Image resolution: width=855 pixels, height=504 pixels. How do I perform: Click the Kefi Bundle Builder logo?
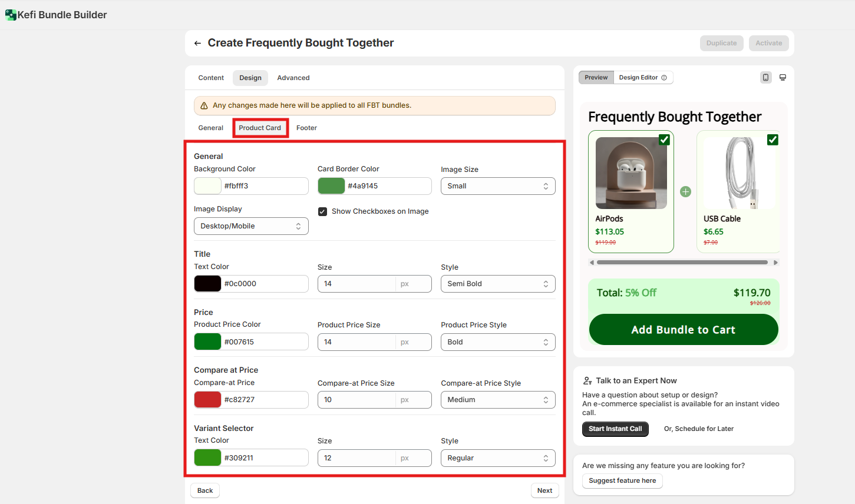[11, 15]
